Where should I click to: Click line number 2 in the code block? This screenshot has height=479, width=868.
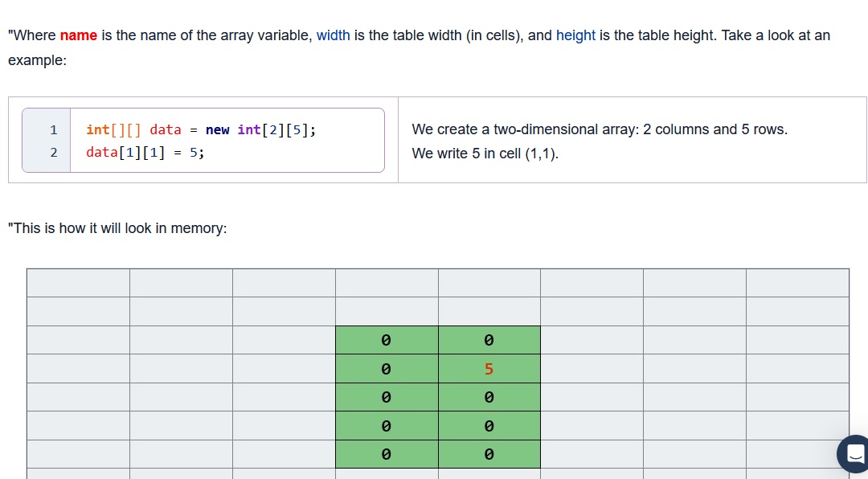pyautogui.click(x=53, y=151)
